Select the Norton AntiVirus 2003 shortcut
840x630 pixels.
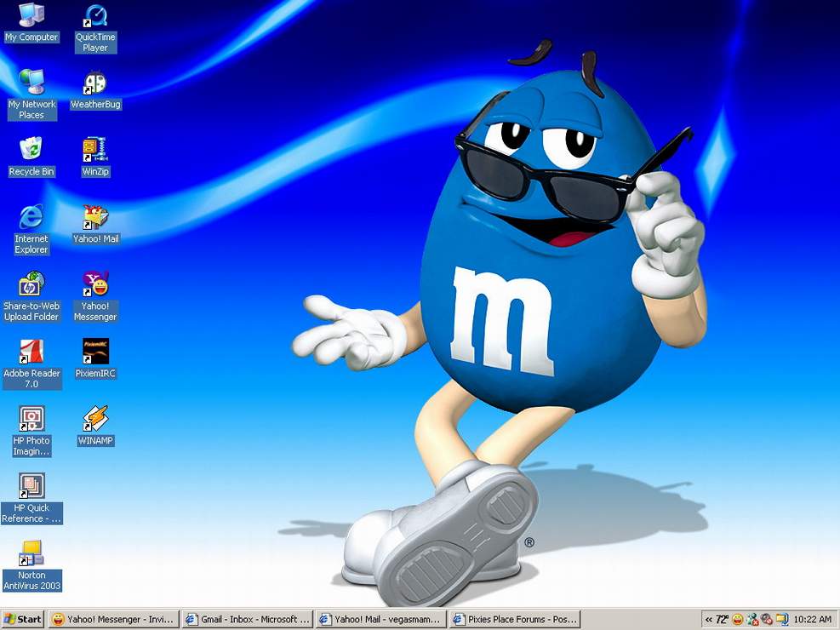point(31,553)
